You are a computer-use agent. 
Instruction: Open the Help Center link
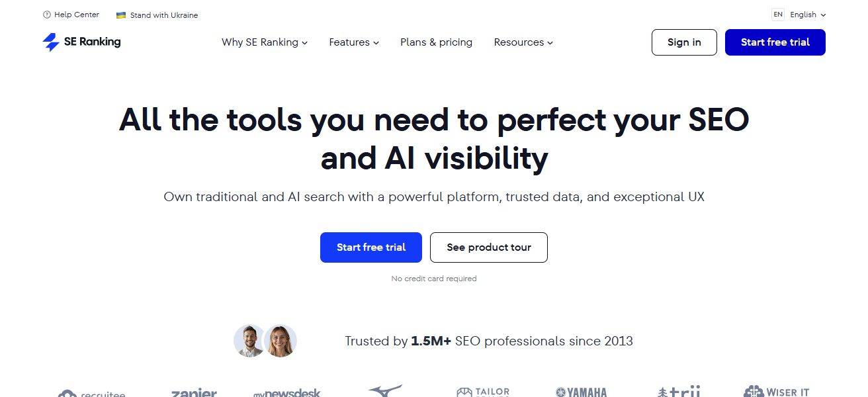tap(77, 15)
